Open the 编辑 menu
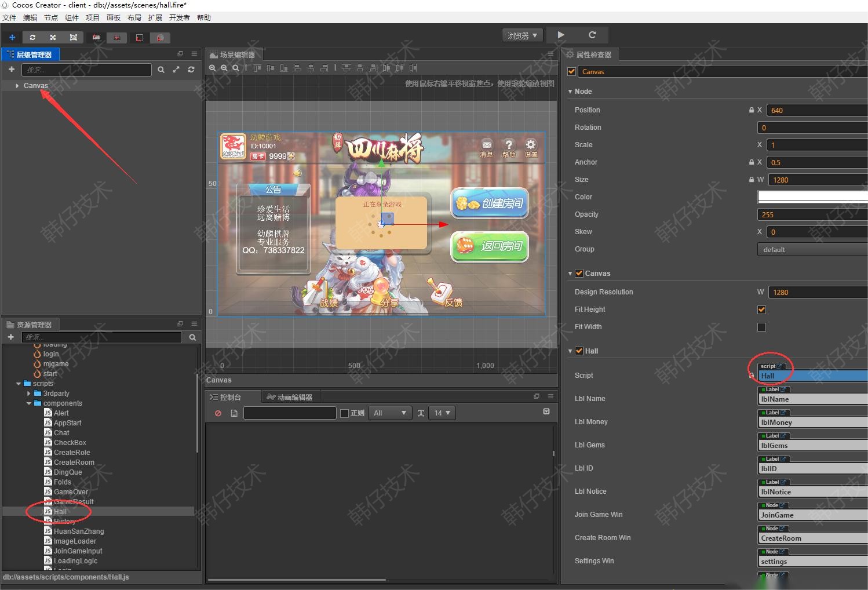The width and height of the screenshot is (868, 590). pyautogui.click(x=30, y=17)
